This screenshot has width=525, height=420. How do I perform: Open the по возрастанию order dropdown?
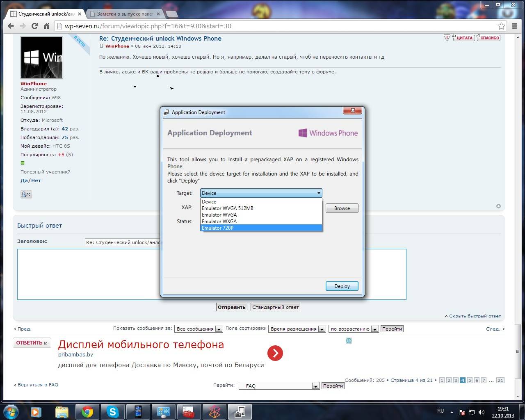click(354, 329)
